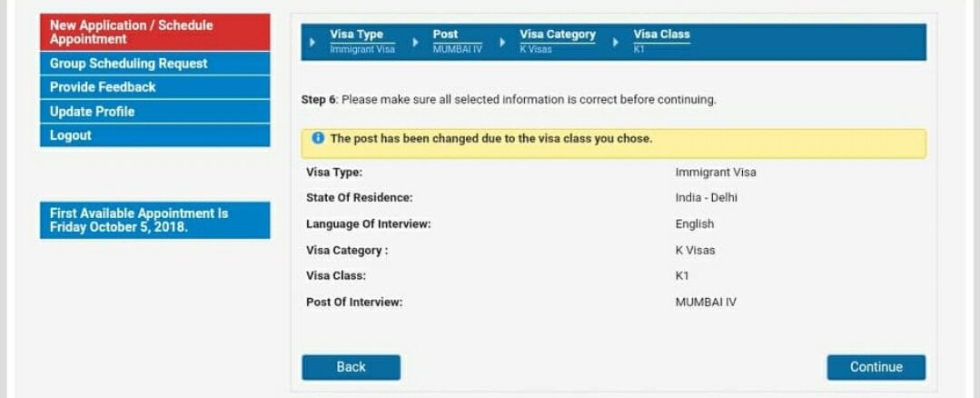Image resolution: width=980 pixels, height=398 pixels.
Task: Click the Continue button
Action: pos(876,367)
